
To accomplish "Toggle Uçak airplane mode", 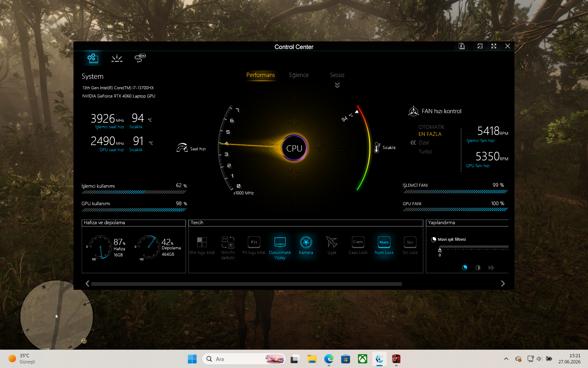I will pos(332,246).
